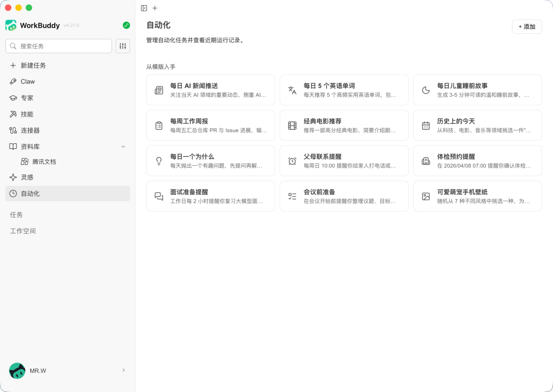Click the newspaper icon on 每日 AI 新闻推送
The width and height of the screenshot is (553, 392).
pos(159,90)
